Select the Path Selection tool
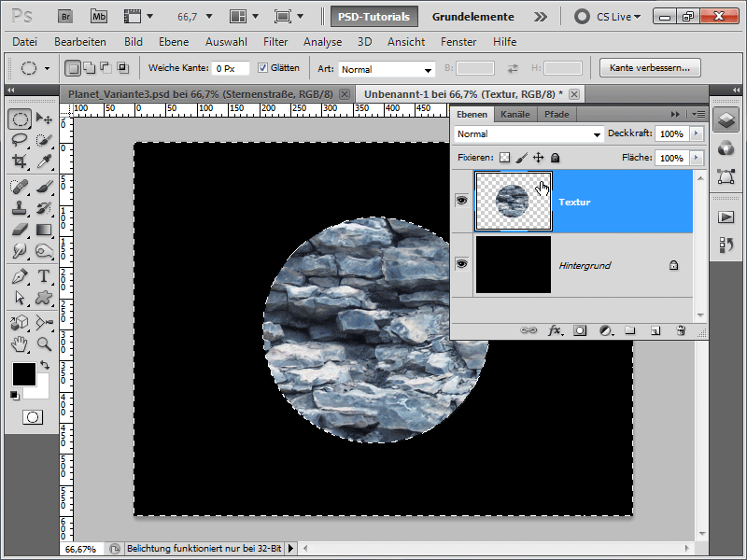Viewport: 747px width, 560px height. 20,298
